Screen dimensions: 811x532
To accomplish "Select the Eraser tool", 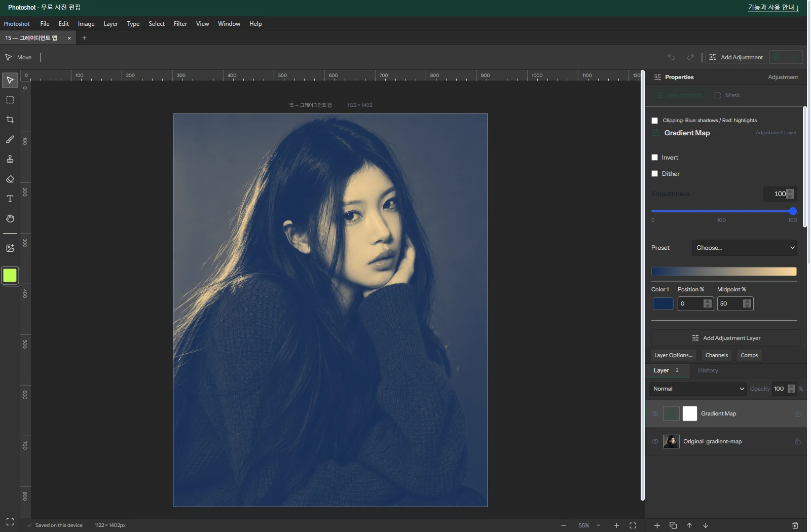I will click(10, 179).
